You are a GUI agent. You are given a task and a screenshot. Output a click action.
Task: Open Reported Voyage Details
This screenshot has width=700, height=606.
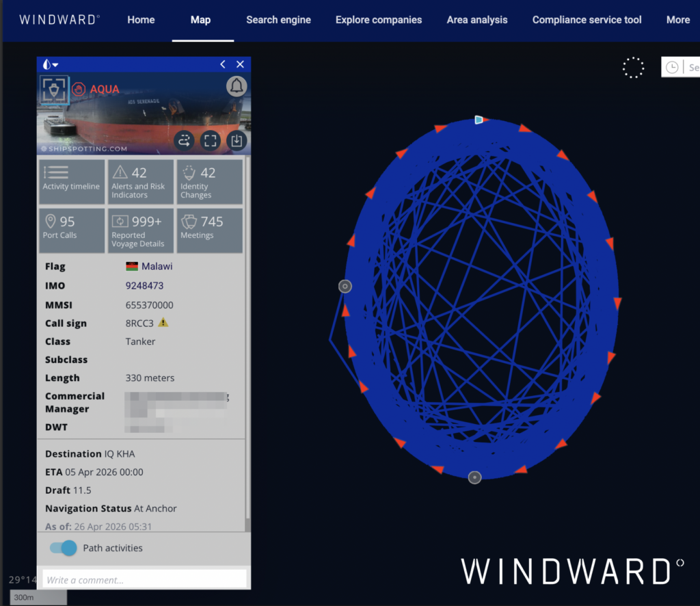pos(140,230)
